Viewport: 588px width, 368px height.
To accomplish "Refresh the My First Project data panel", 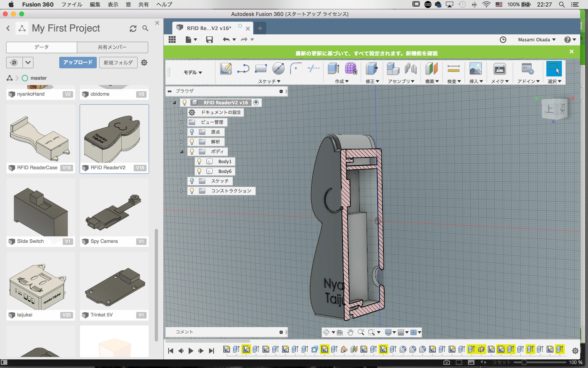I will 133,28.
